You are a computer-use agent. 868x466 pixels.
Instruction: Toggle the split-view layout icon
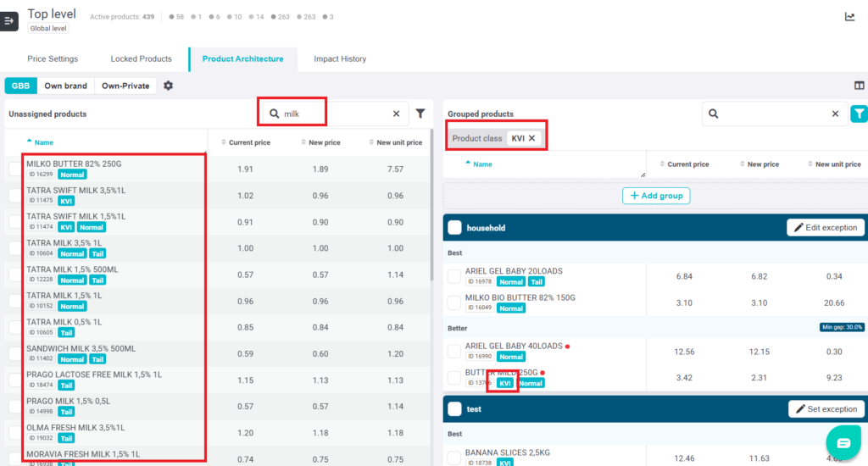click(x=859, y=86)
